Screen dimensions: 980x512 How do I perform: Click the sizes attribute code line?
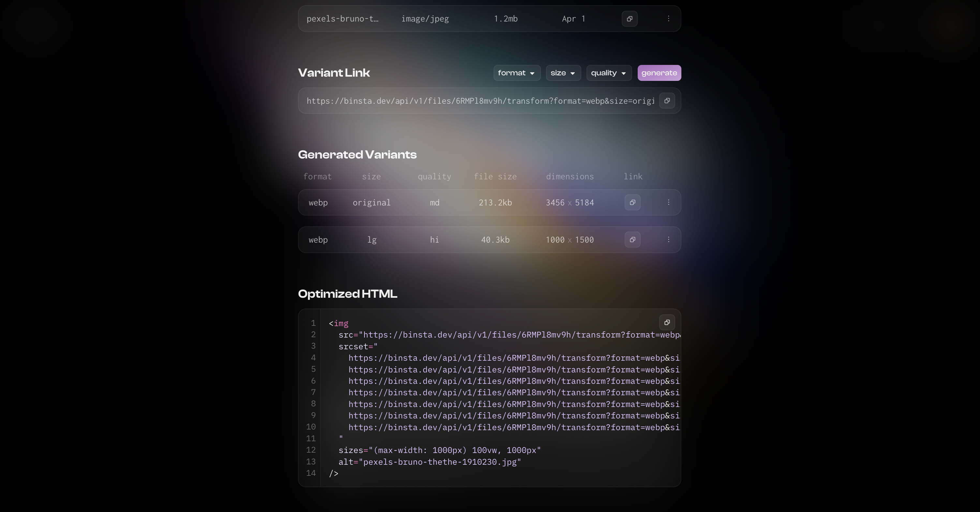440,450
